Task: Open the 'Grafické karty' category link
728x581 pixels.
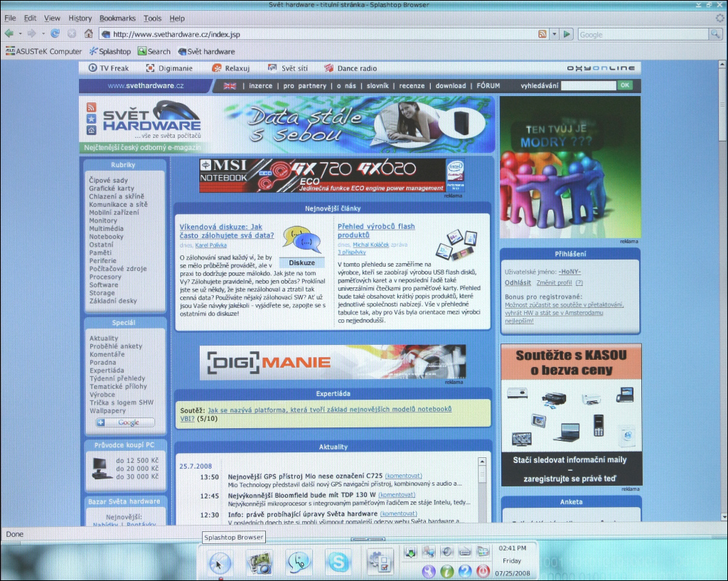Action: [112, 188]
